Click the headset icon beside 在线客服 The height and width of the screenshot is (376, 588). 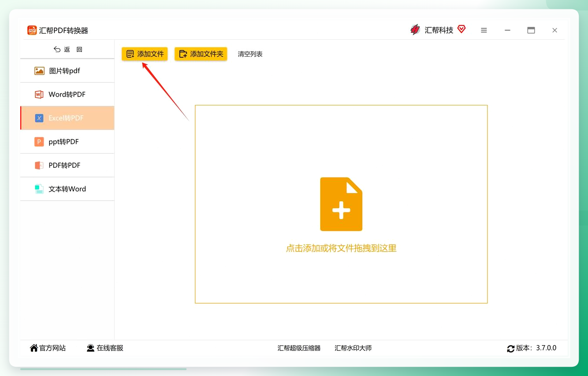[90, 348]
